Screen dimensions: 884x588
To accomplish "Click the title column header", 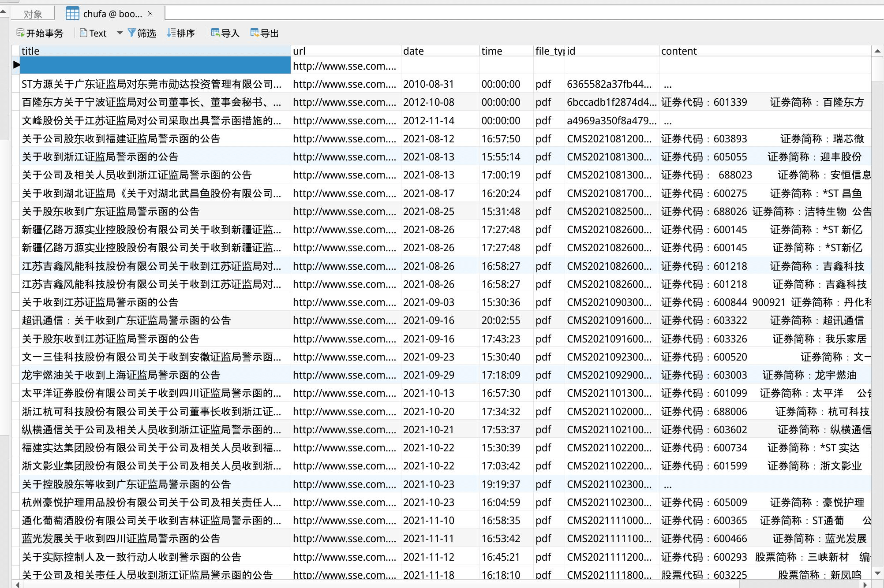I will [x=155, y=51].
